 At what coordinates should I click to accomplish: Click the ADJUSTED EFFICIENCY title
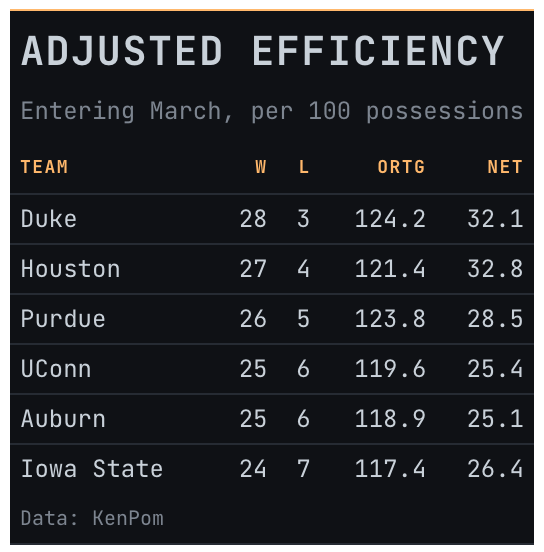263,51
